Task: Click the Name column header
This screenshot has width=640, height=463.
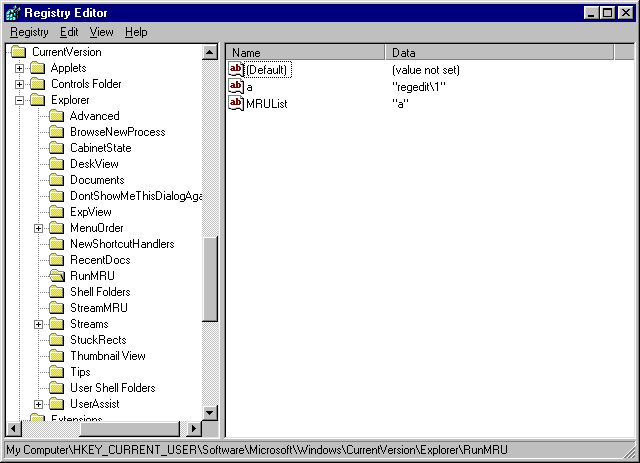Action: 305,53
